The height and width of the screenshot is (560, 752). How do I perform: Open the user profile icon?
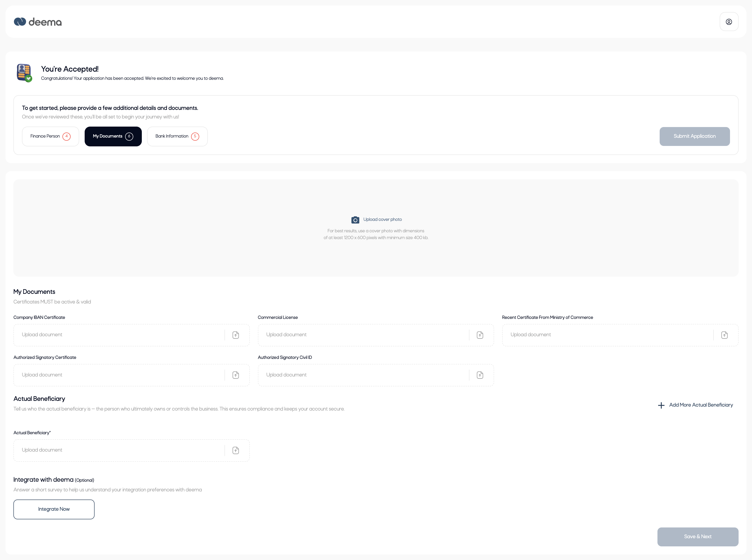(x=729, y=22)
